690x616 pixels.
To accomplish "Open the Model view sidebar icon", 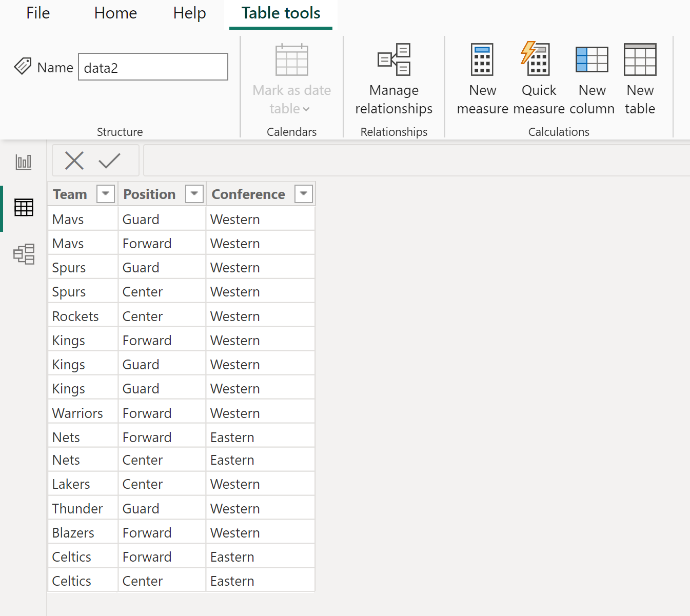I will click(24, 254).
